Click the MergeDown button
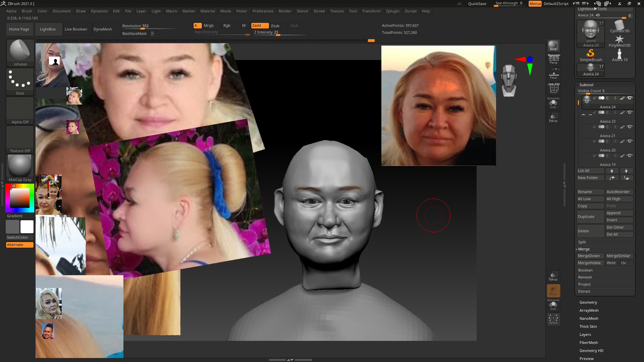 [590, 256]
